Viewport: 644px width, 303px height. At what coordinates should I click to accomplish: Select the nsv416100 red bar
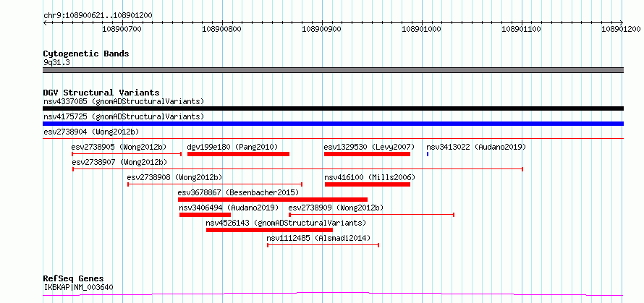tap(368, 184)
